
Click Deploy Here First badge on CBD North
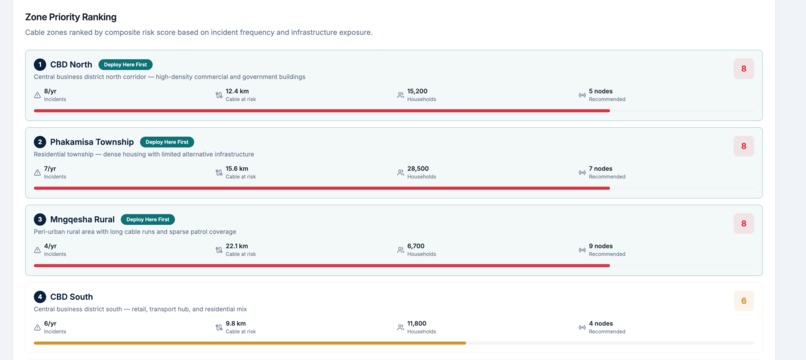(125, 65)
